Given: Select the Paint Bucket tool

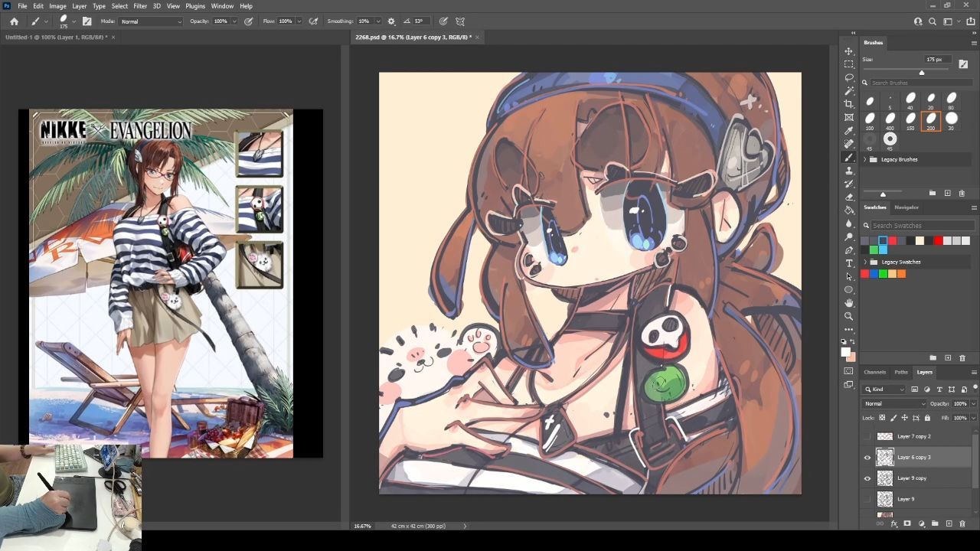Looking at the screenshot, I should click(x=848, y=210).
